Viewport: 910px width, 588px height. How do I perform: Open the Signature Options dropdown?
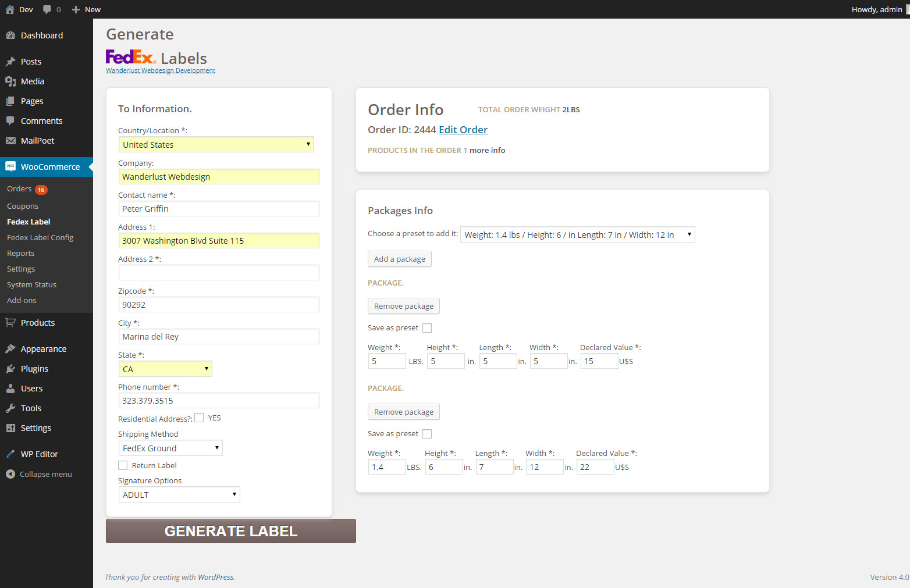pos(179,494)
